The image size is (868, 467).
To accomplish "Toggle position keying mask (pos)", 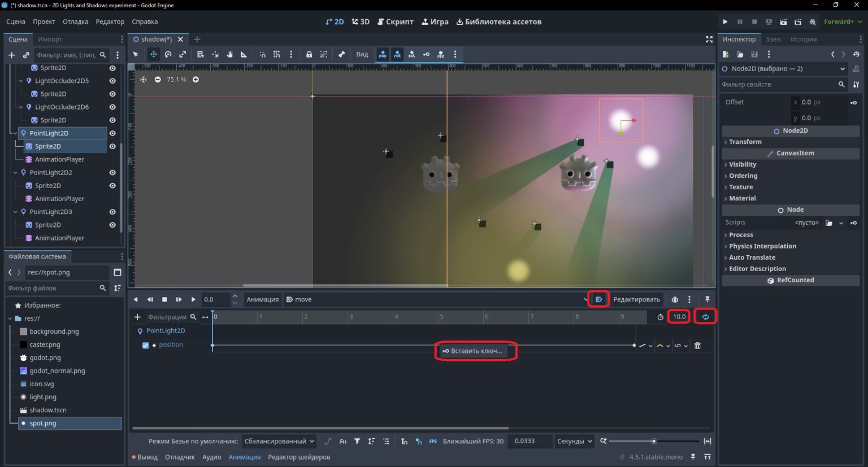I will (383, 54).
